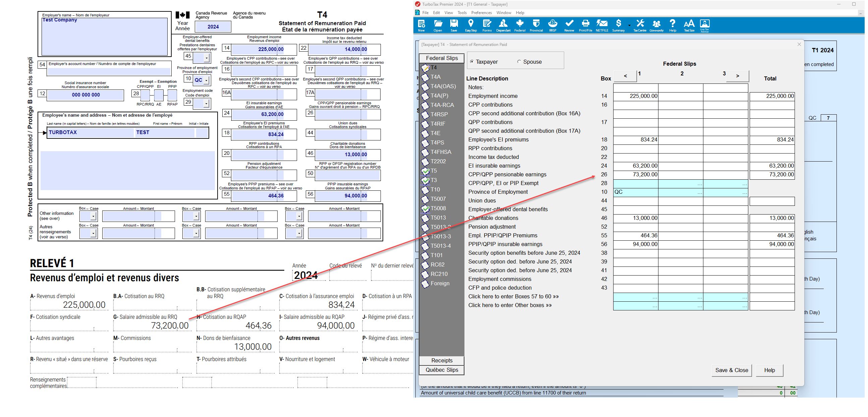Click the Income tax deducted slip 1 field

(x=636, y=157)
